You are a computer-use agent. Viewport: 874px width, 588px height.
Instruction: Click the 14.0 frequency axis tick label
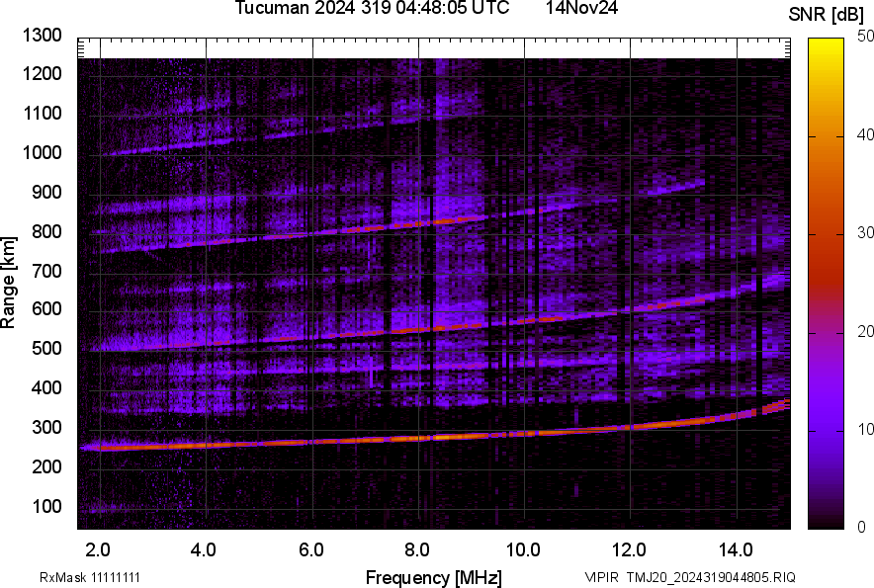click(736, 548)
